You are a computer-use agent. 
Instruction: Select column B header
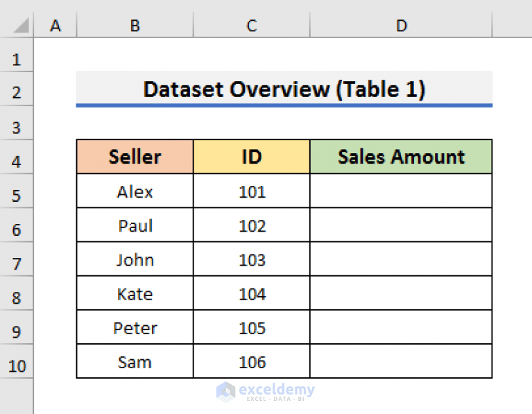pyautogui.click(x=135, y=25)
